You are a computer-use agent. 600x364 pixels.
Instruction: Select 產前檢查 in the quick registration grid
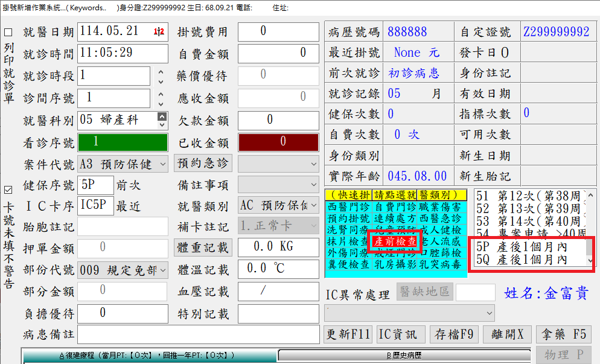point(395,241)
